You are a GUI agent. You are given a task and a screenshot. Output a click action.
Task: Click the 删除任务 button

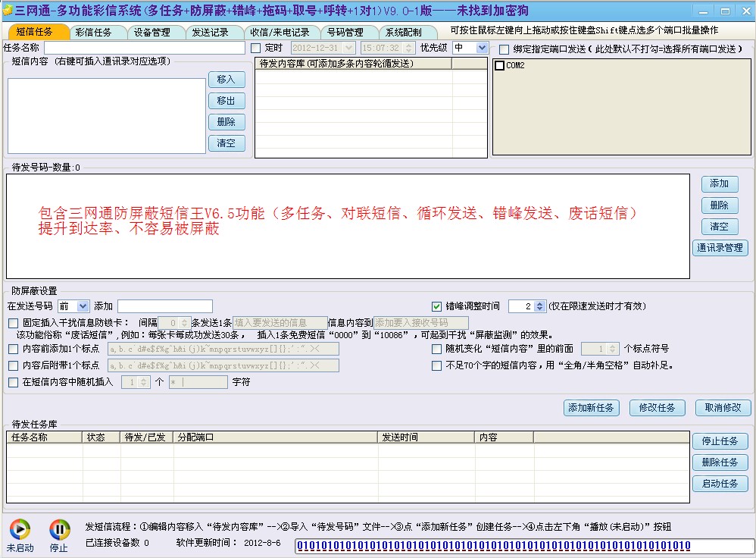[x=720, y=462]
